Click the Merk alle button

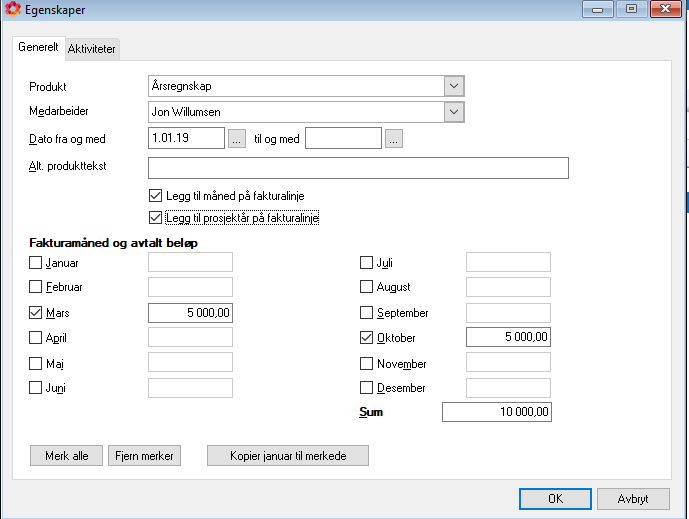point(66,456)
